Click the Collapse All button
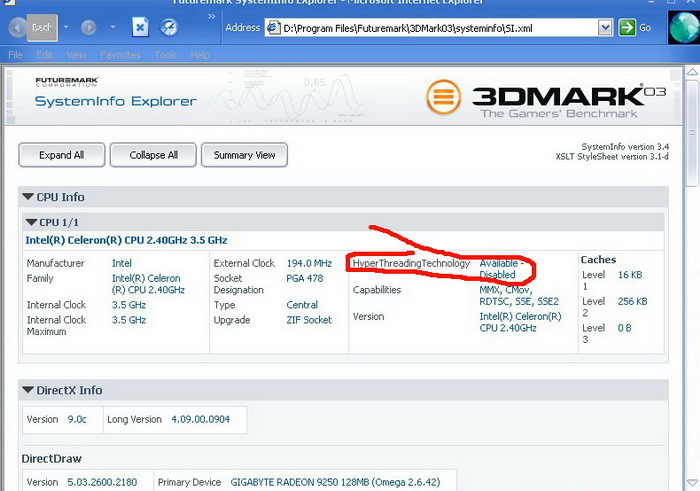This screenshot has height=491, width=700. coord(153,155)
